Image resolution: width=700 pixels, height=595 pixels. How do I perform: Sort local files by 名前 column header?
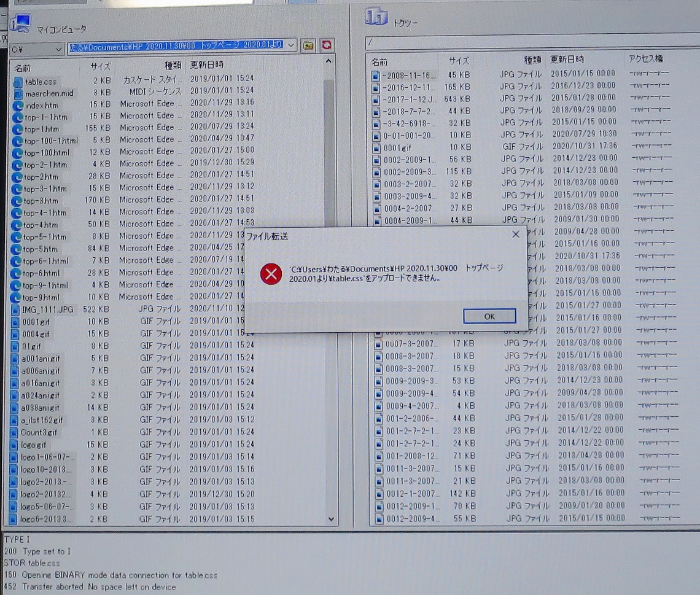click(x=23, y=68)
